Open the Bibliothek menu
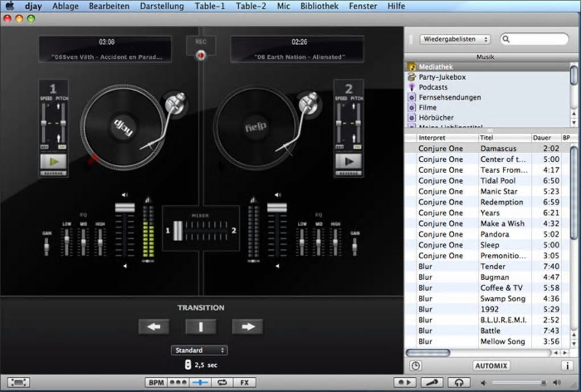This screenshot has width=581, height=392. [320, 6]
